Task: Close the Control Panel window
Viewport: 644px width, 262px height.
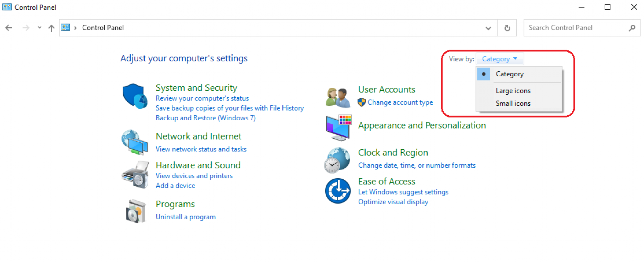Action: (x=634, y=7)
